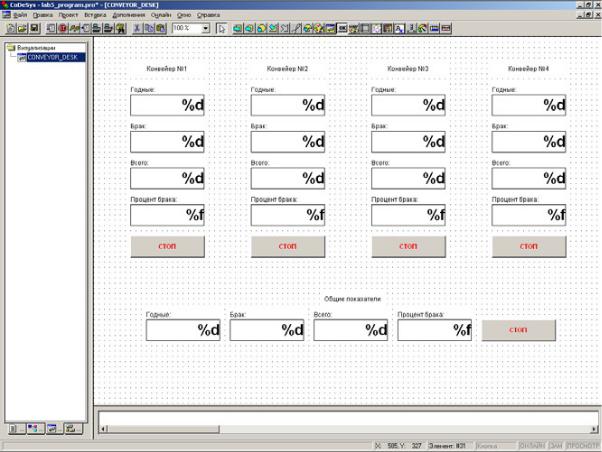Viewport: 602px width, 452px height.
Task: Select the Rounded rectangle drawing tool
Action: point(249,28)
